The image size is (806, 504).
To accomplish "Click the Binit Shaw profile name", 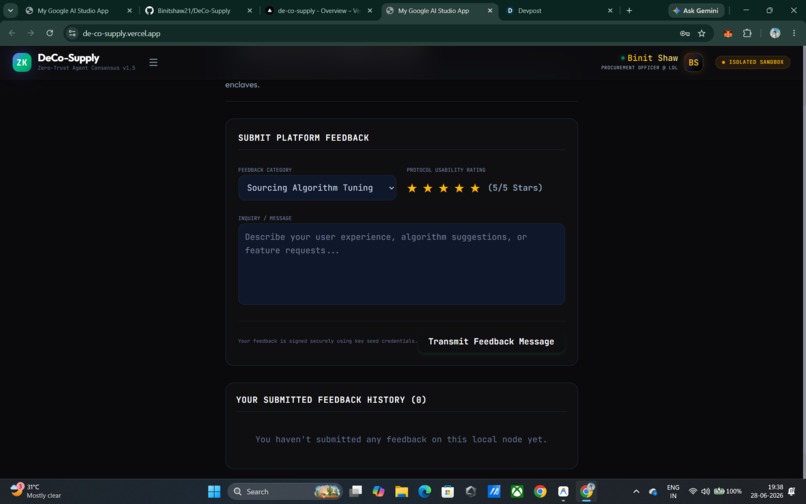I will (652, 58).
